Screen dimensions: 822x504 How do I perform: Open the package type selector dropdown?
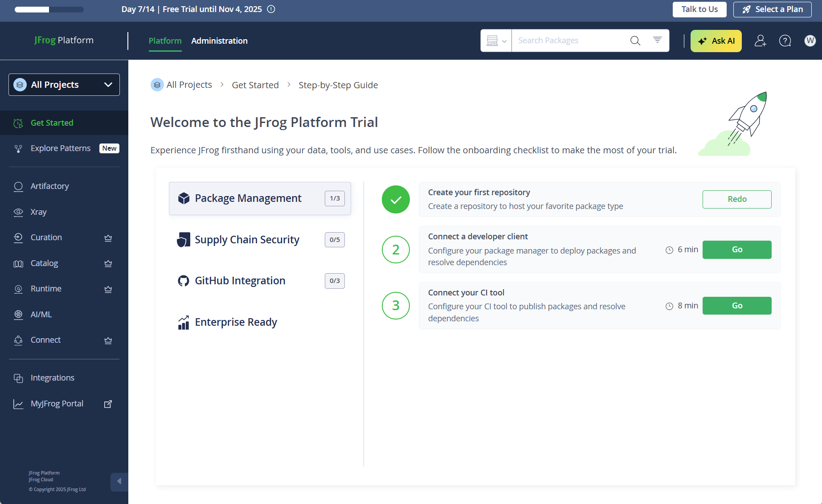click(x=496, y=41)
